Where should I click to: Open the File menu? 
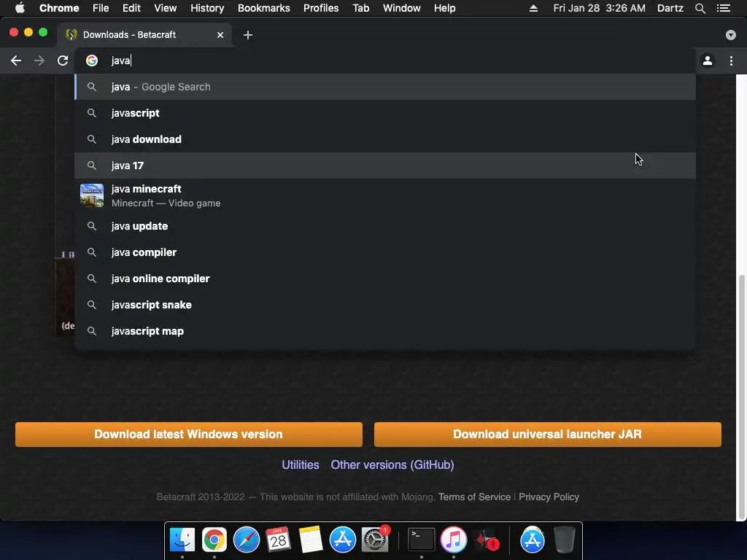coord(101,8)
